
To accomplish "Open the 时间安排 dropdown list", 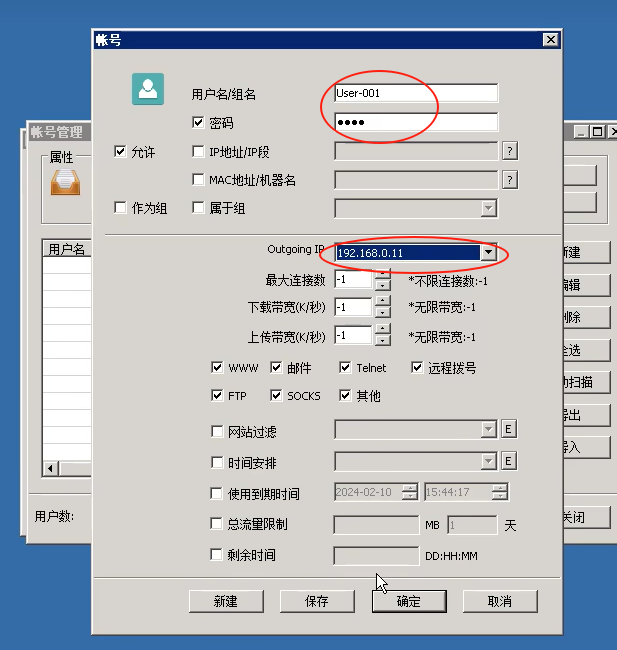I will click(488, 461).
